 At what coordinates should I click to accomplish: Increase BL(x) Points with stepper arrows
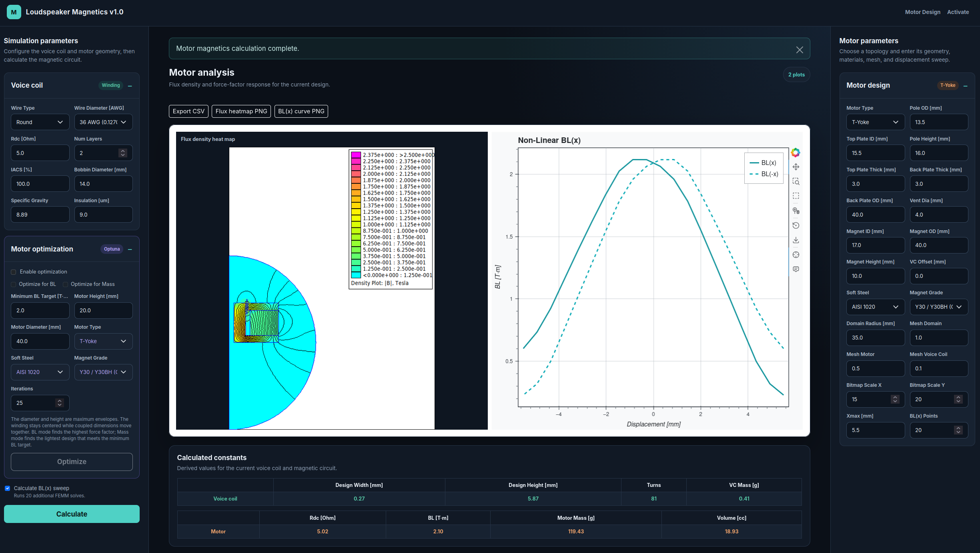[x=958, y=428]
